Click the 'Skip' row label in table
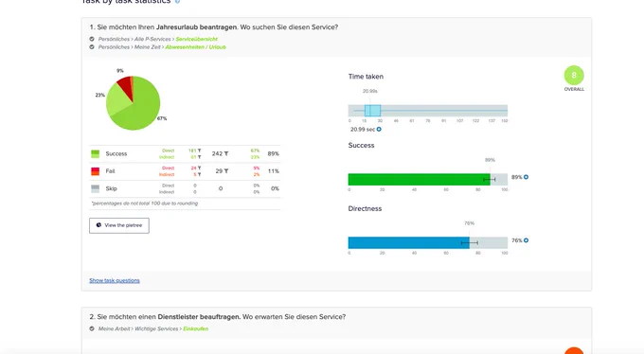 pos(112,188)
